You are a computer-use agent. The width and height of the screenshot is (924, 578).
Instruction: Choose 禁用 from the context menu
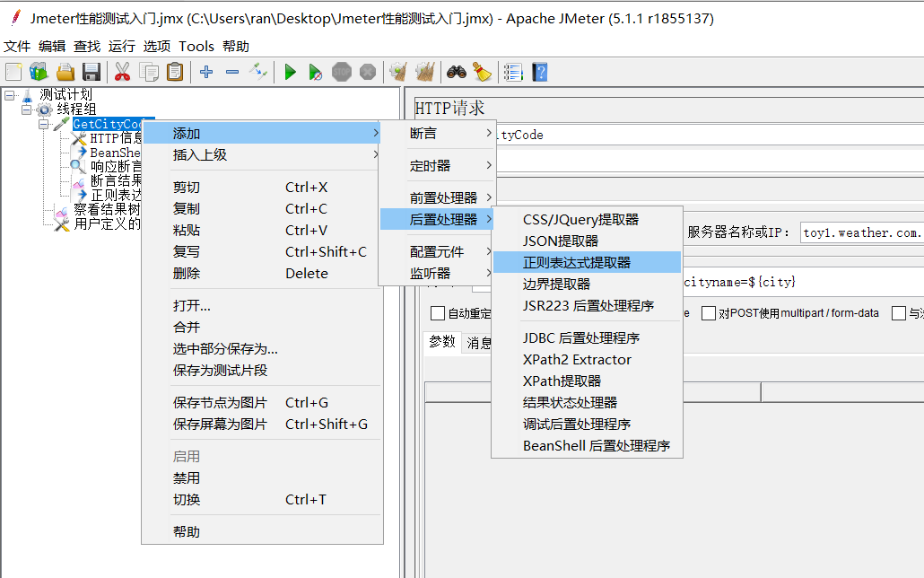click(x=262, y=477)
